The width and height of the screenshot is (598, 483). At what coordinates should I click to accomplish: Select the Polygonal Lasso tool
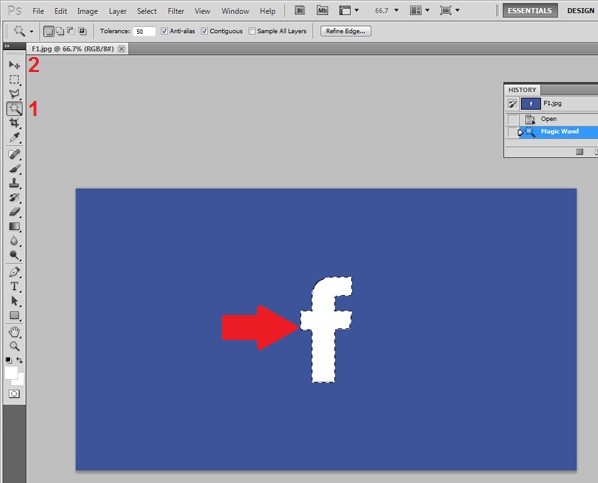point(14,94)
